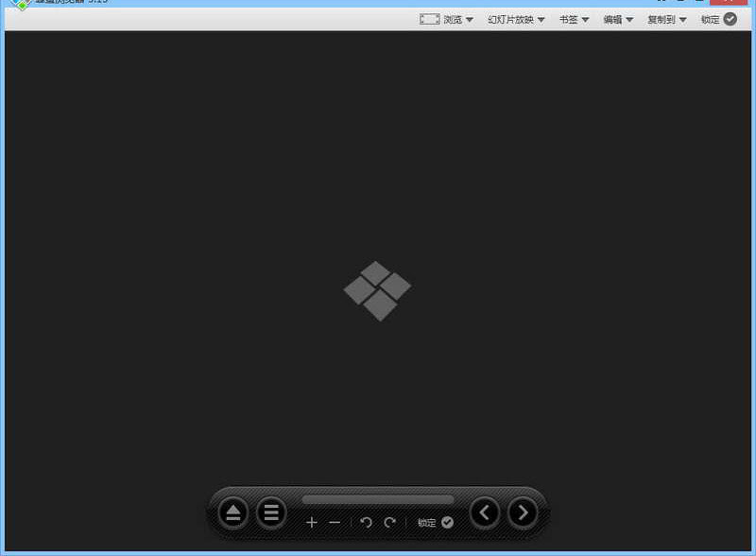Click the eject/open file button
The width and height of the screenshot is (756, 556).
click(x=233, y=513)
